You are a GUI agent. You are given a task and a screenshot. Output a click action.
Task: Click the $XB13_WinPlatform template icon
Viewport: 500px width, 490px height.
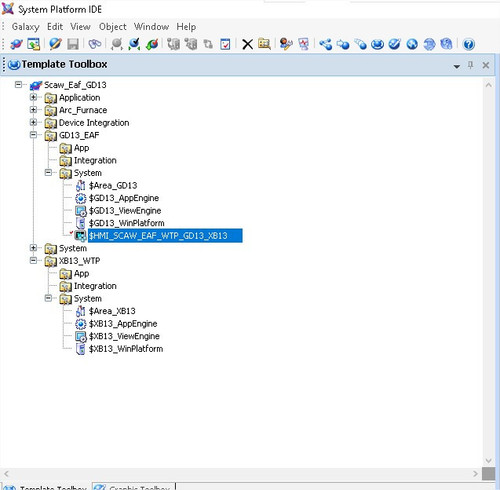pos(80,349)
